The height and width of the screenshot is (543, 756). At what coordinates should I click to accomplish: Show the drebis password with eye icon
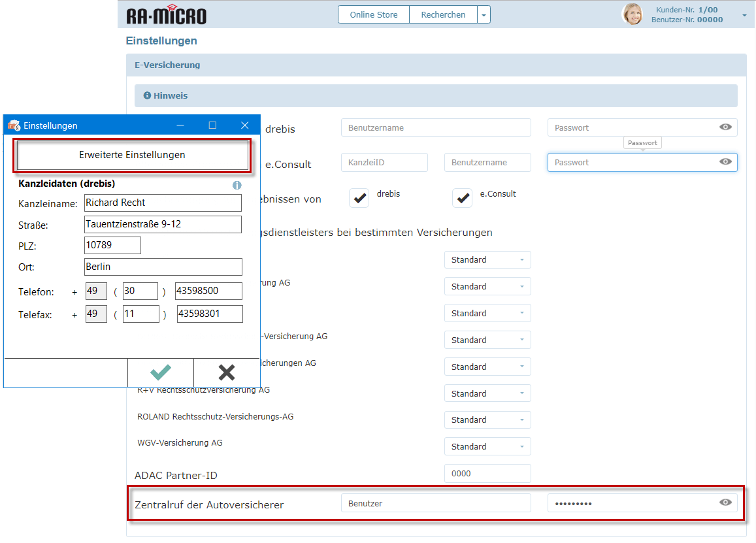(725, 127)
